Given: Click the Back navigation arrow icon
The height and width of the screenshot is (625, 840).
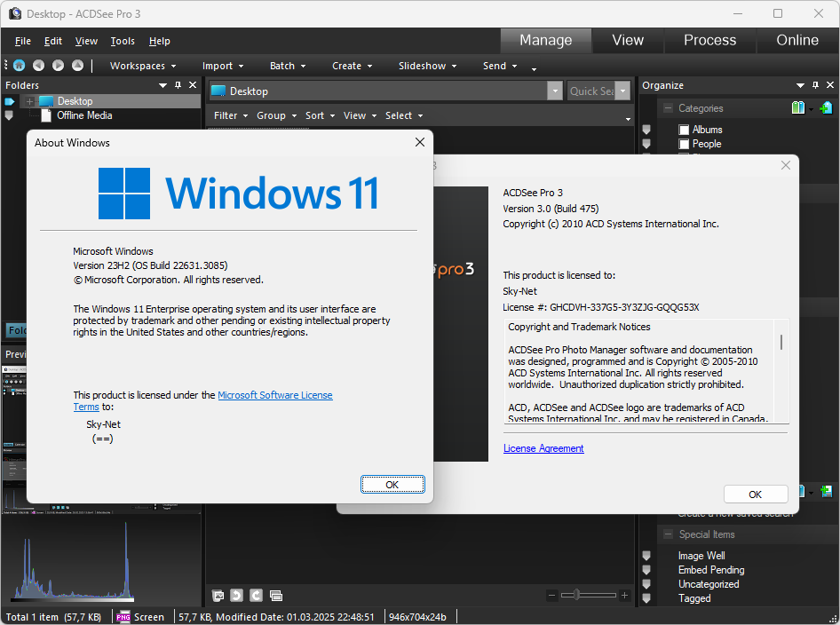Looking at the screenshot, I should [x=38, y=66].
